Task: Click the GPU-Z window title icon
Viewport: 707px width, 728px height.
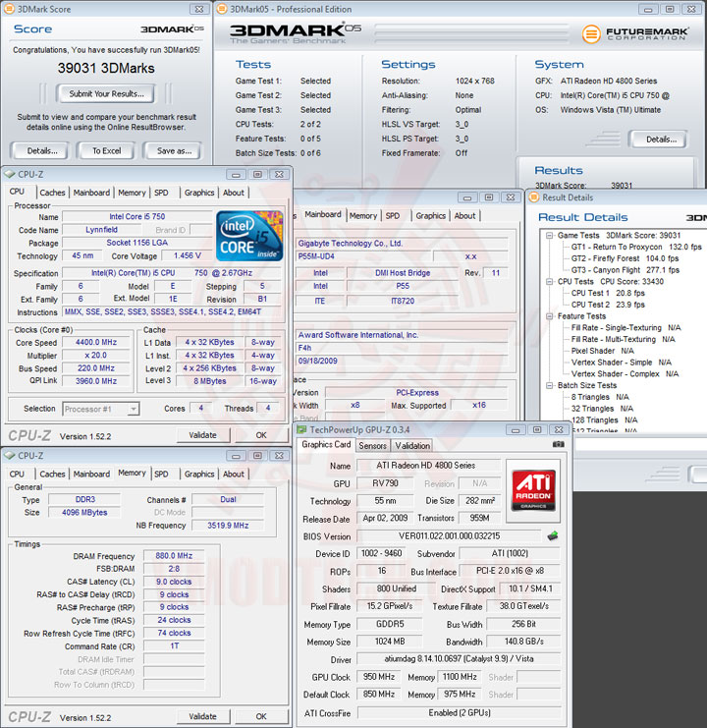Action: [301, 430]
